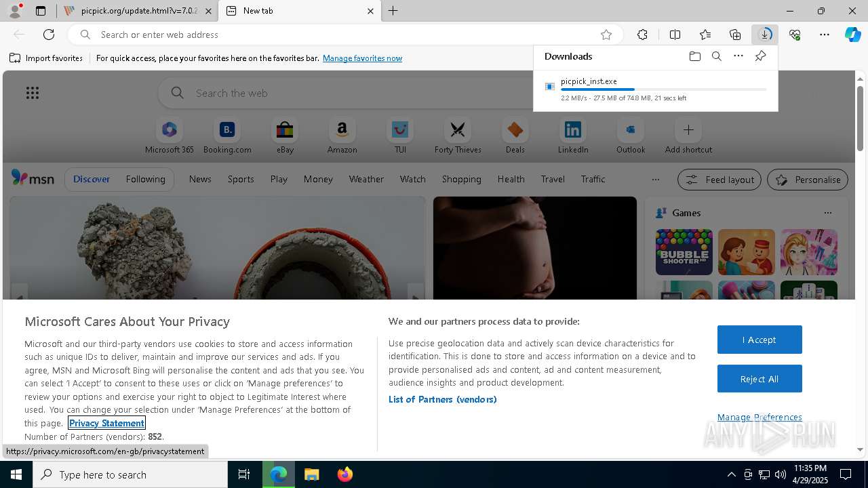
Task: Close the New tab tab
Action: click(x=370, y=11)
